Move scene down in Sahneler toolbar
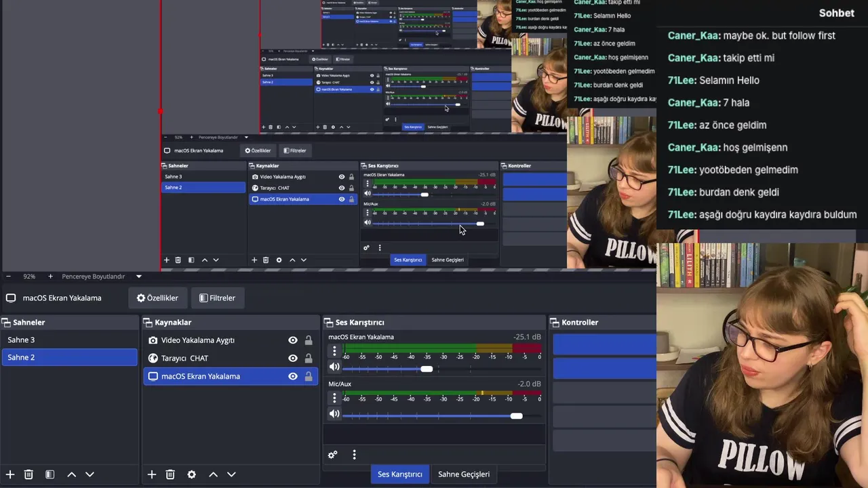The height and width of the screenshot is (488, 868). tap(90, 474)
